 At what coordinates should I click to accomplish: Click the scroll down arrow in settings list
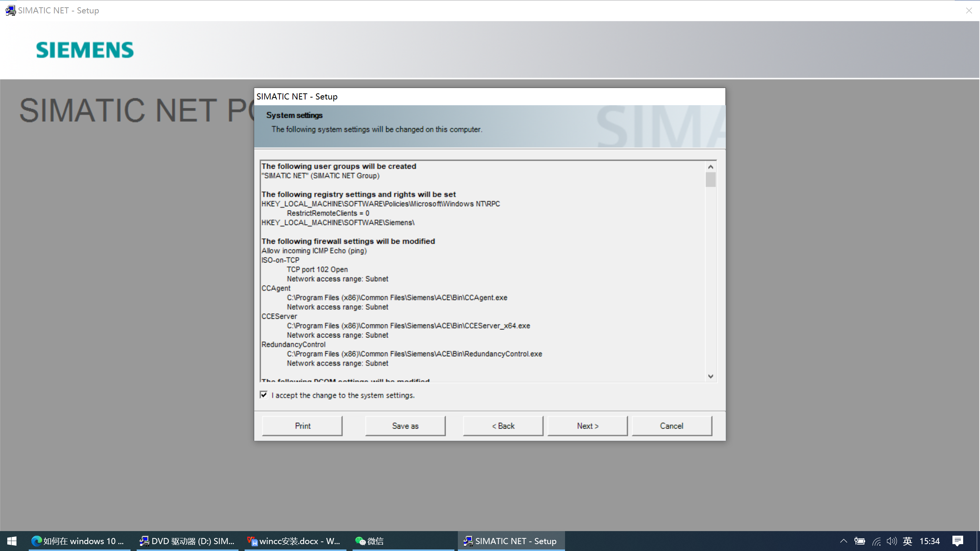[x=710, y=377]
